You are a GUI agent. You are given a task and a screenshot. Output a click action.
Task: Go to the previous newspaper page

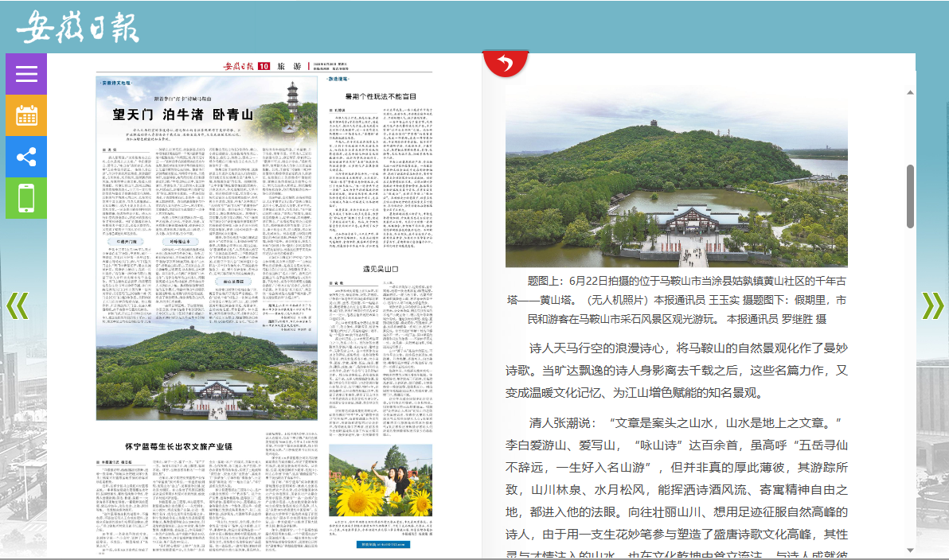point(18,306)
